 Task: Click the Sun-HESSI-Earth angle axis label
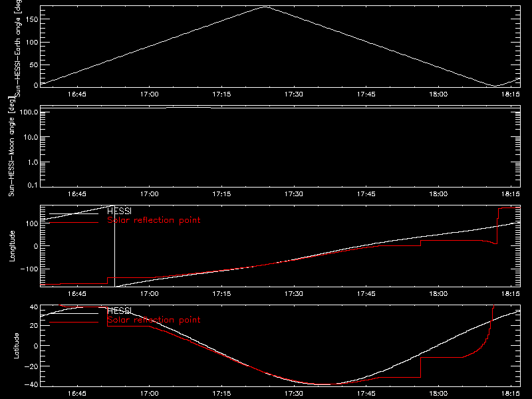coord(18,49)
